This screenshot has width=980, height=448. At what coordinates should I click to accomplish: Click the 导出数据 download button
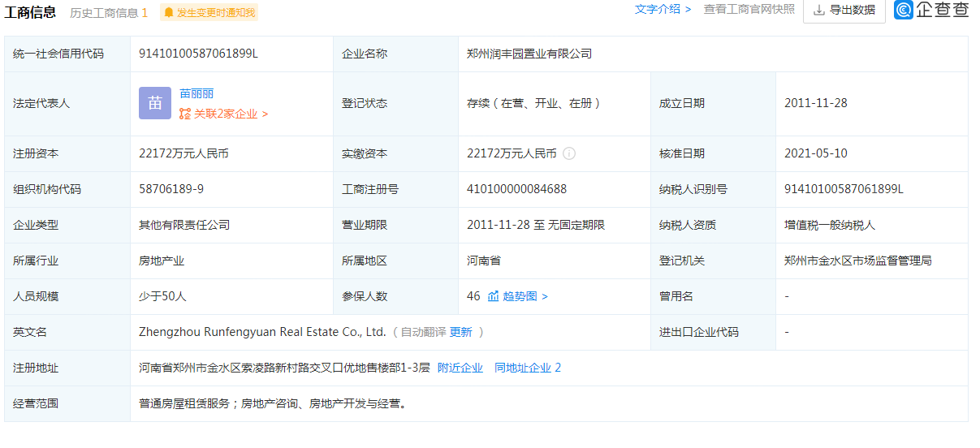point(844,10)
